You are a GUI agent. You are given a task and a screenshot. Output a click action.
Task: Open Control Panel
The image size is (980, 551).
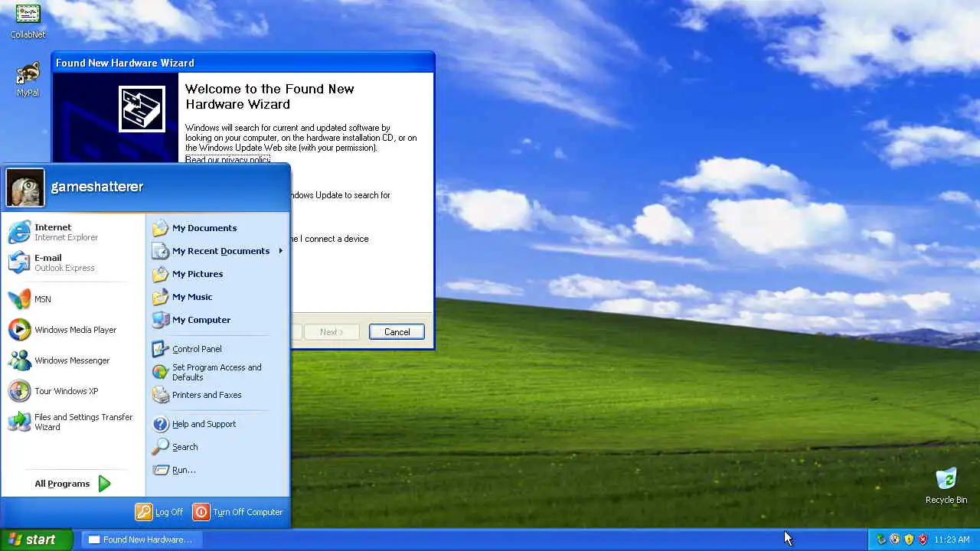(217, 349)
